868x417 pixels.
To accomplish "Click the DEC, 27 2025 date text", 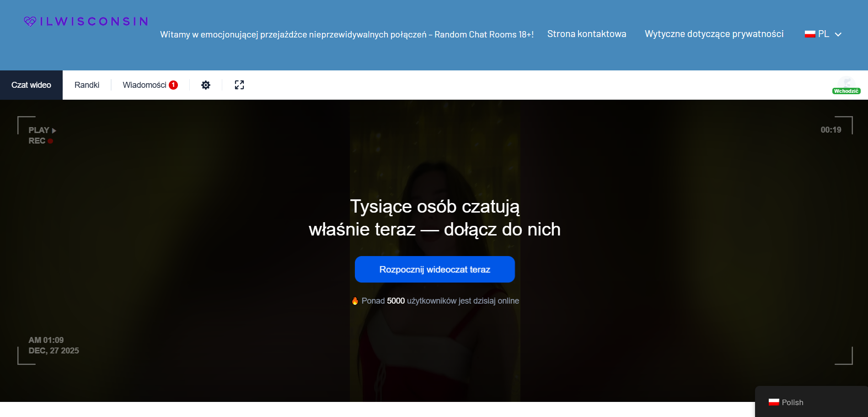I will (54, 351).
